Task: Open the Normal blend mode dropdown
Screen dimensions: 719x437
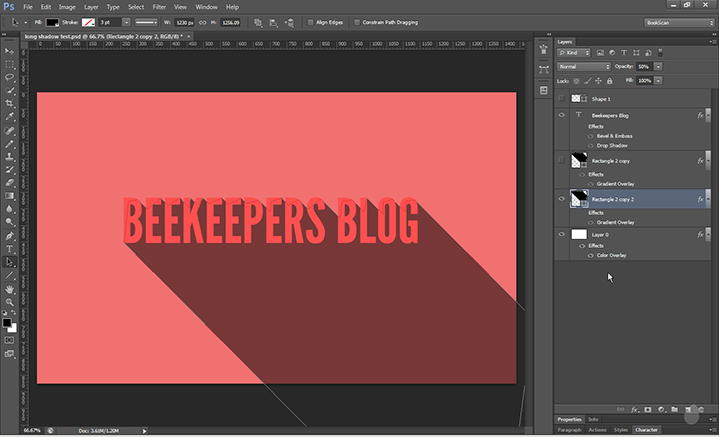Action: [x=583, y=66]
